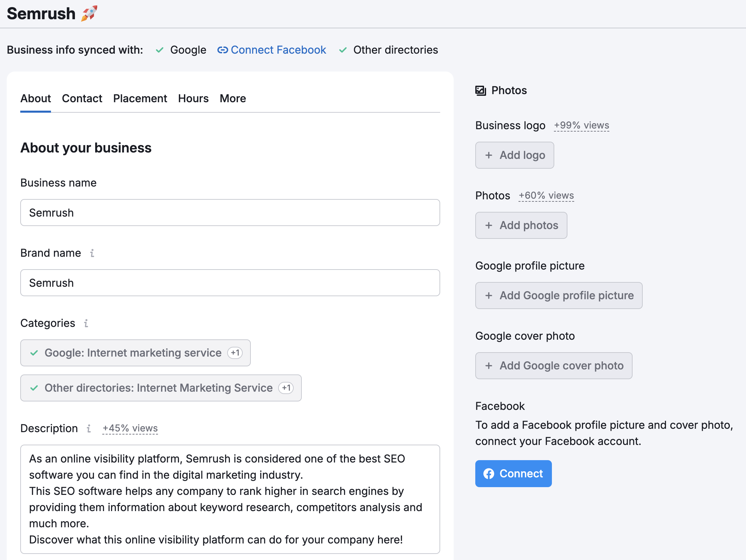The image size is (746, 560).
Task: Open the More tab menu
Action: (x=233, y=99)
